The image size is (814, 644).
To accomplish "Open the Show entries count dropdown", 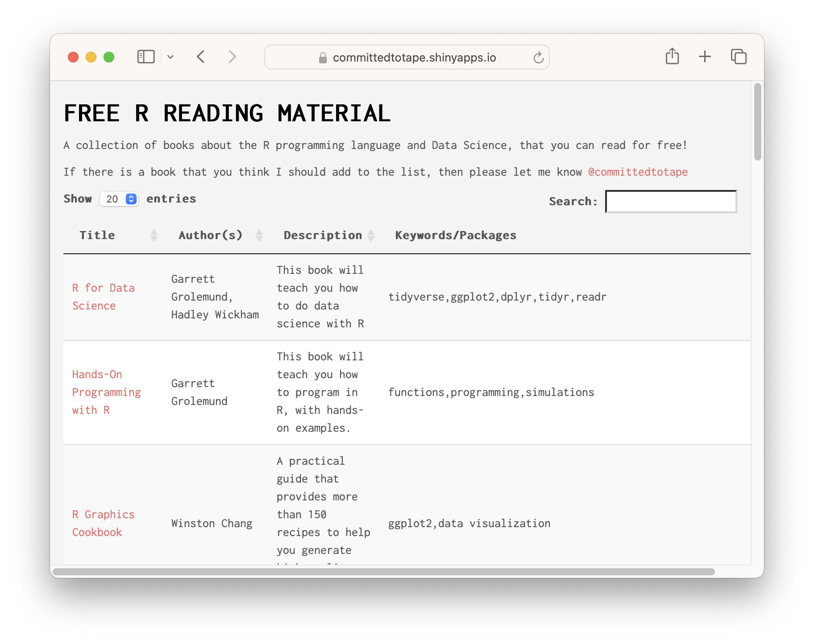I will click(119, 199).
